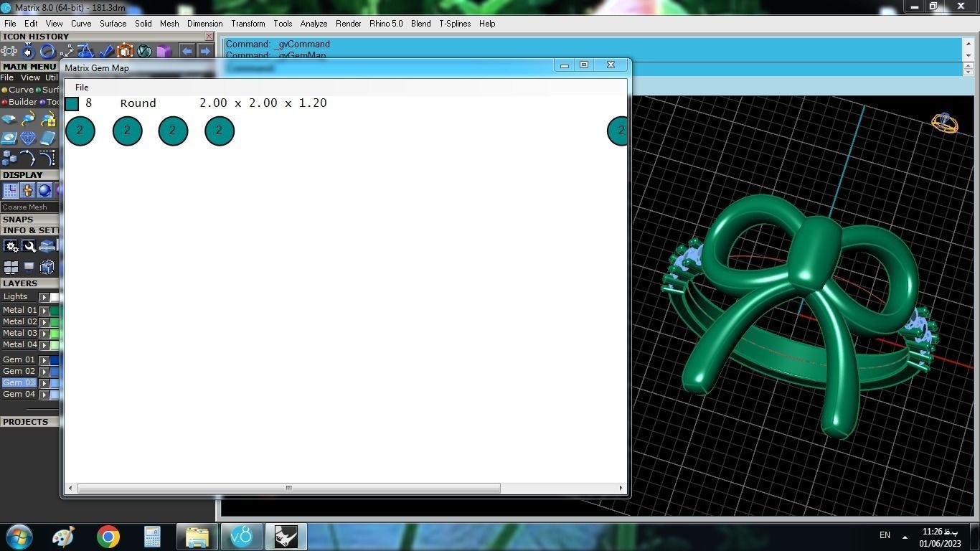Toggle the grid display icon
The width and height of the screenshot is (980, 551).
(11, 190)
